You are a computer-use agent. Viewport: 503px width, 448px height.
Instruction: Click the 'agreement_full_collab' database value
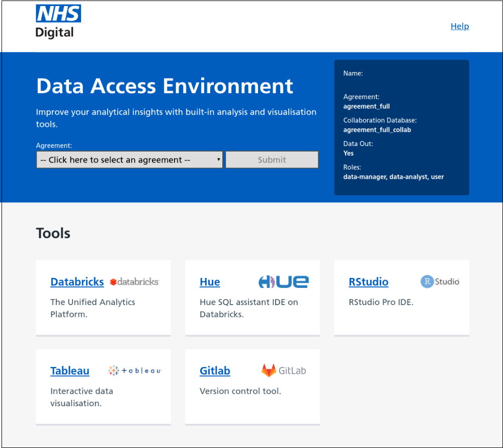point(377,130)
